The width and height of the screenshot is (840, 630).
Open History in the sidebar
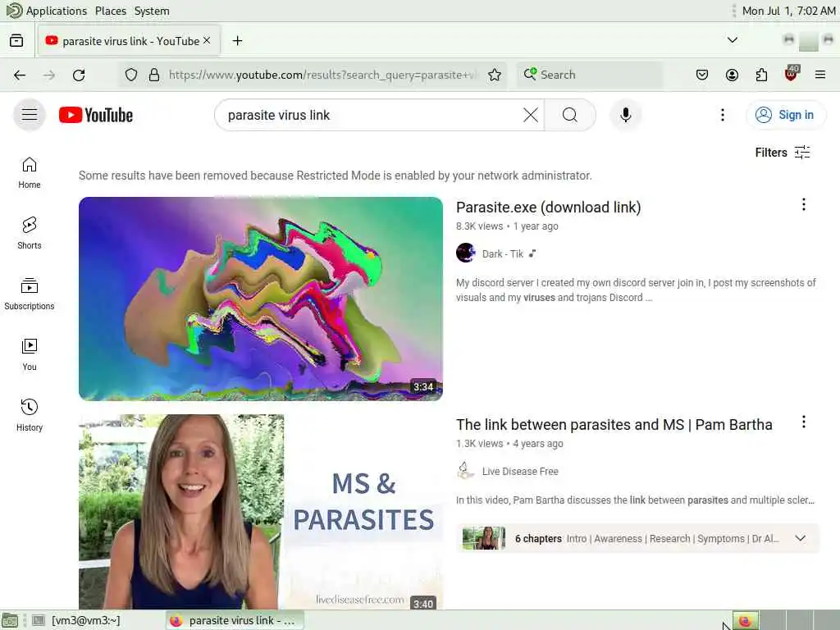tap(30, 415)
